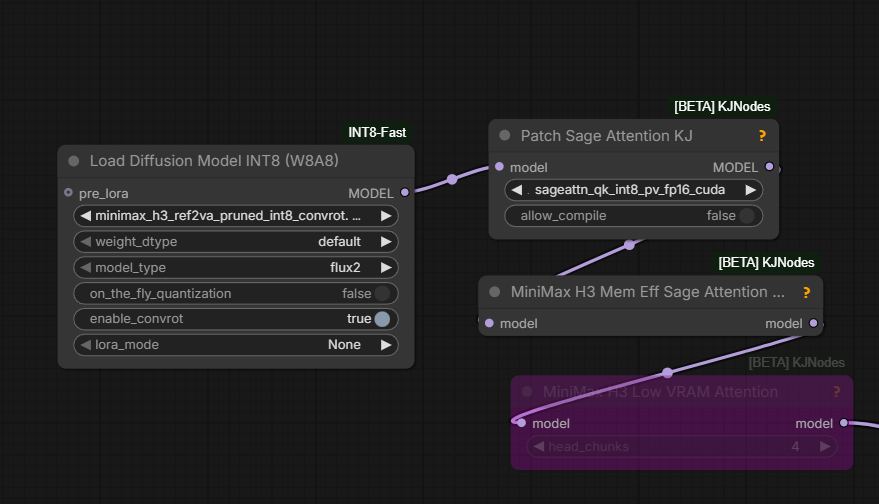Viewport: 879px width, 504px height.
Task: Select the MiniMax H3 Low VRAM Attention title
Action: click(x=660, y=392)
